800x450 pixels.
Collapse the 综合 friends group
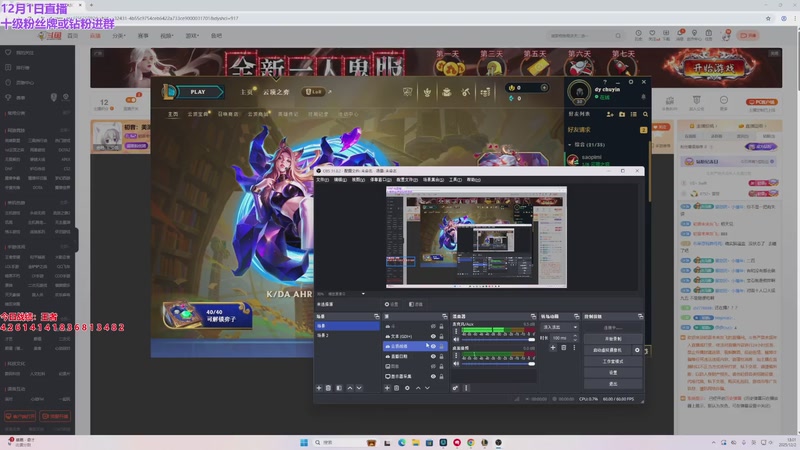[570, 145]
